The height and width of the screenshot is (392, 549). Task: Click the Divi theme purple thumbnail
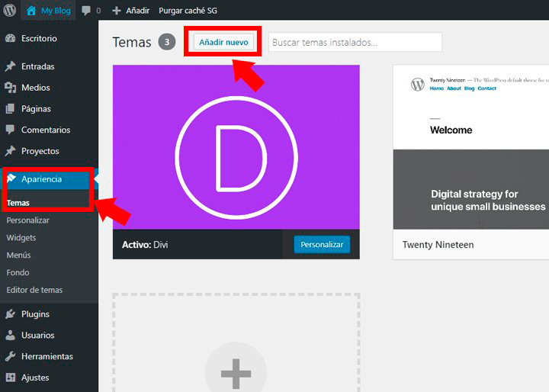tap(236, 147)
